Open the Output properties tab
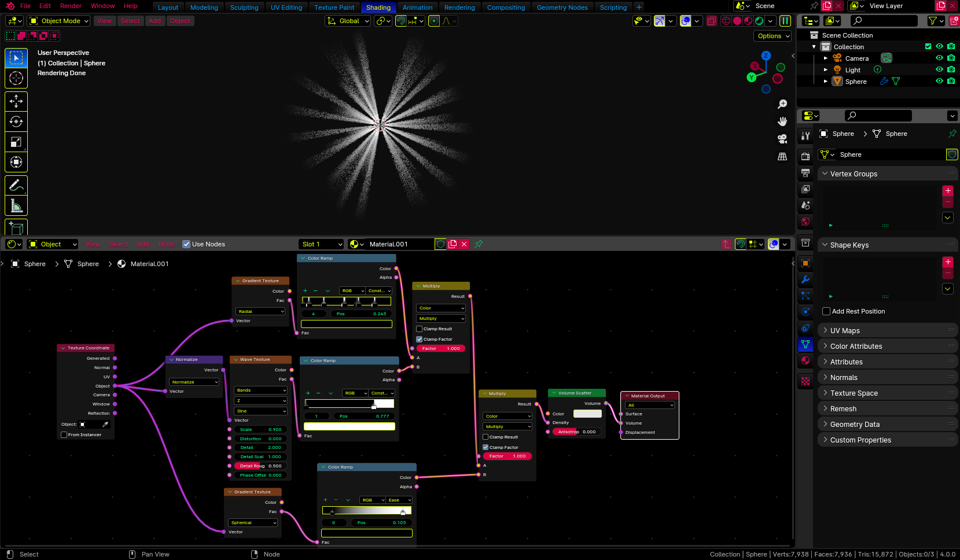Viewport: 960px width, 560px height. pos(805,172)
